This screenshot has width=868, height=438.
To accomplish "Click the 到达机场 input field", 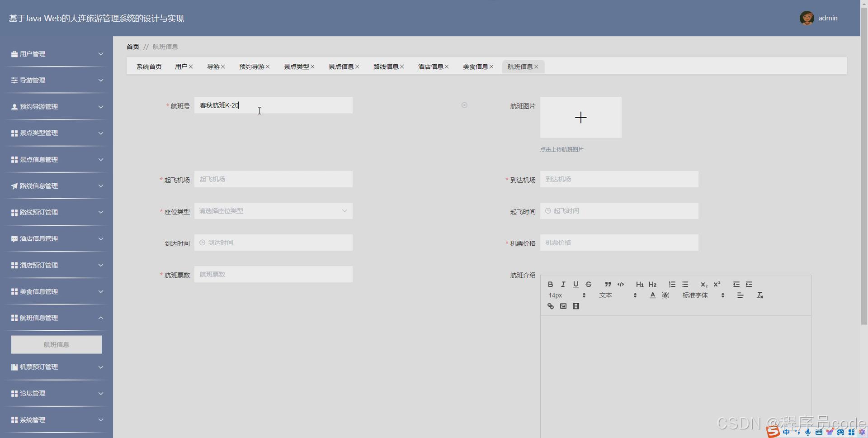I will point(619,179).
